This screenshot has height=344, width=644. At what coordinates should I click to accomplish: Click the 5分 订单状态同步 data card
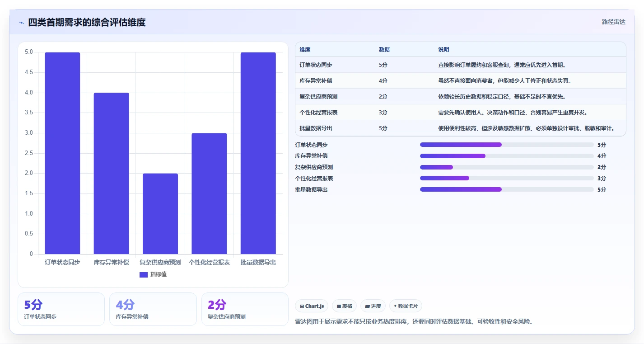tap(61, 309)
